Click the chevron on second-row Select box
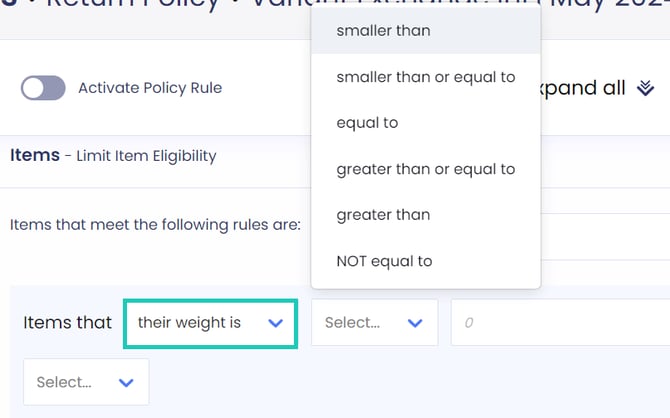 pos(126,382)
